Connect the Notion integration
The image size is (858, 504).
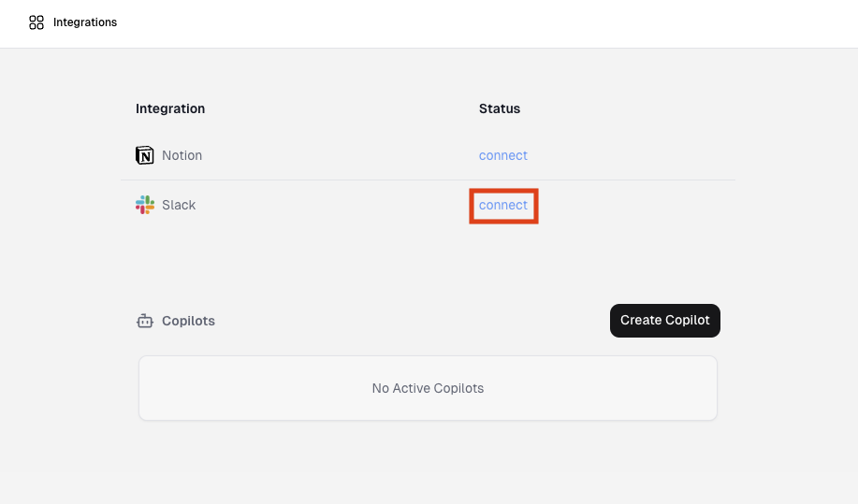coord(502,155)
